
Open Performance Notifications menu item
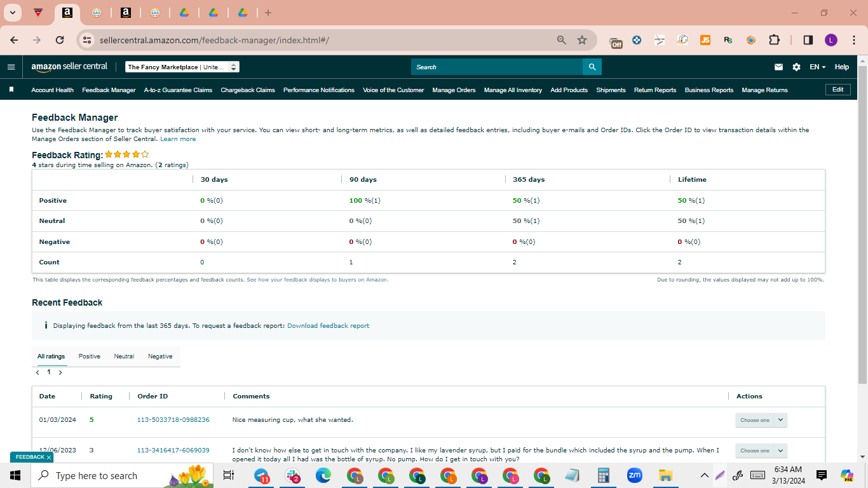319,90
